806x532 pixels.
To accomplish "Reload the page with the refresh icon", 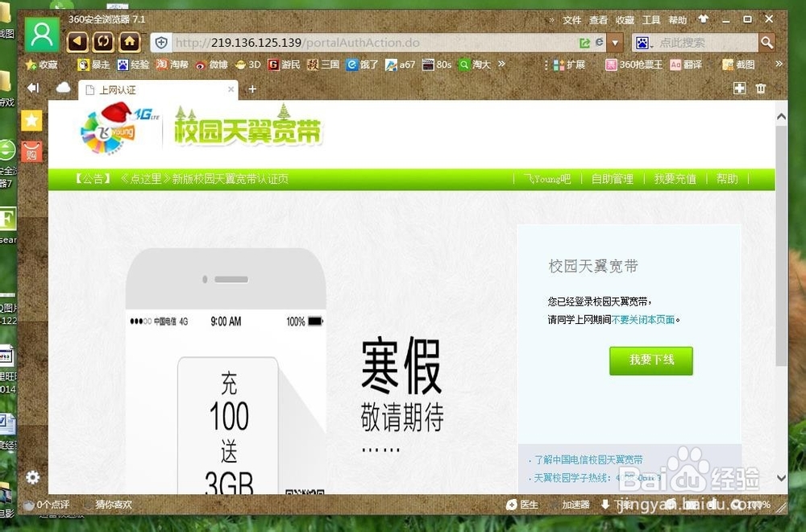I will tap(103, 42).
